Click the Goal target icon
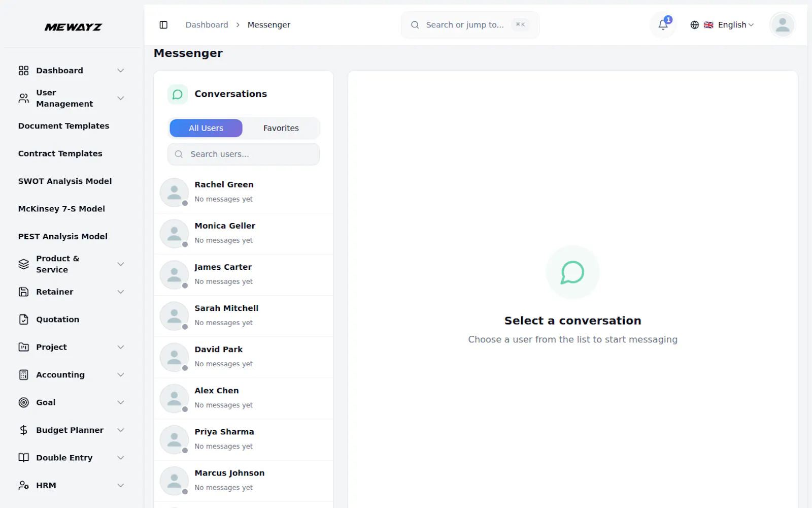Image resolution: width=812 pixels, height=508 pixels. coord(23,402)
